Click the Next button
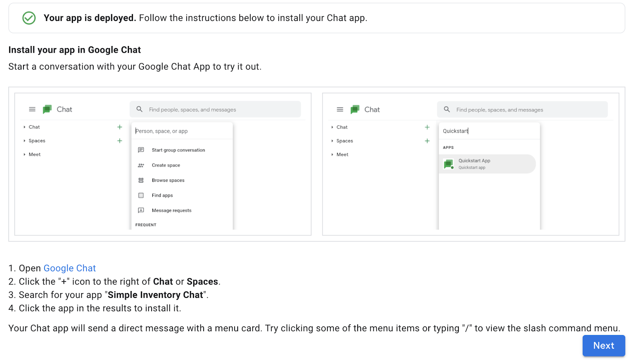Image resolution: width=635 pixels, height=364 pixels. (x=603, y=345)
